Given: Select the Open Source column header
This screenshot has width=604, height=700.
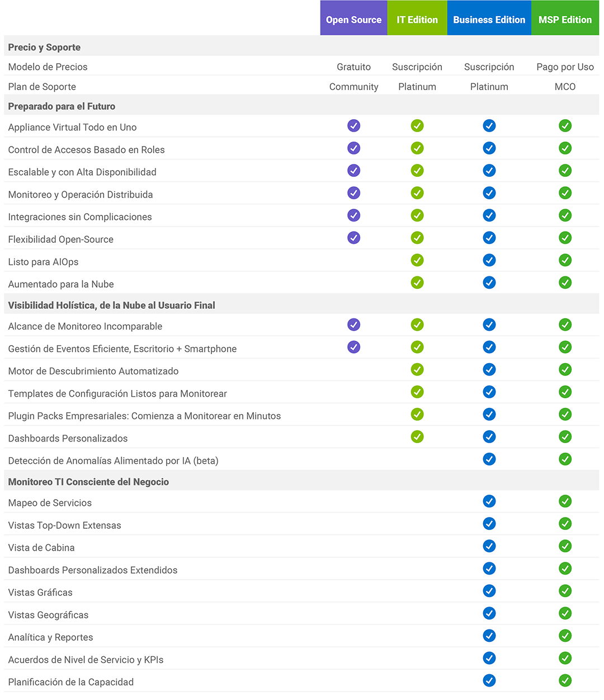Looking at the screenshot, I should click(353, 18).
